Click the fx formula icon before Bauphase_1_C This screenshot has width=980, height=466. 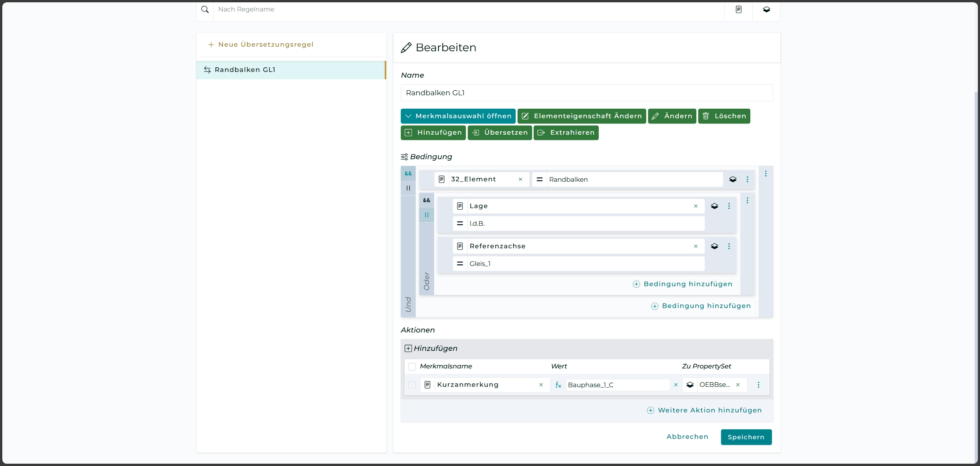tap(558, 385)
